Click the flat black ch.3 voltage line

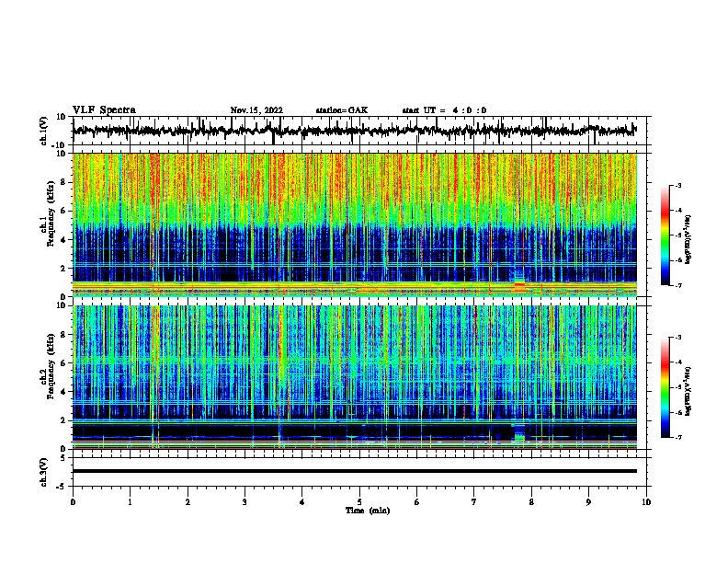coord(355,471)
